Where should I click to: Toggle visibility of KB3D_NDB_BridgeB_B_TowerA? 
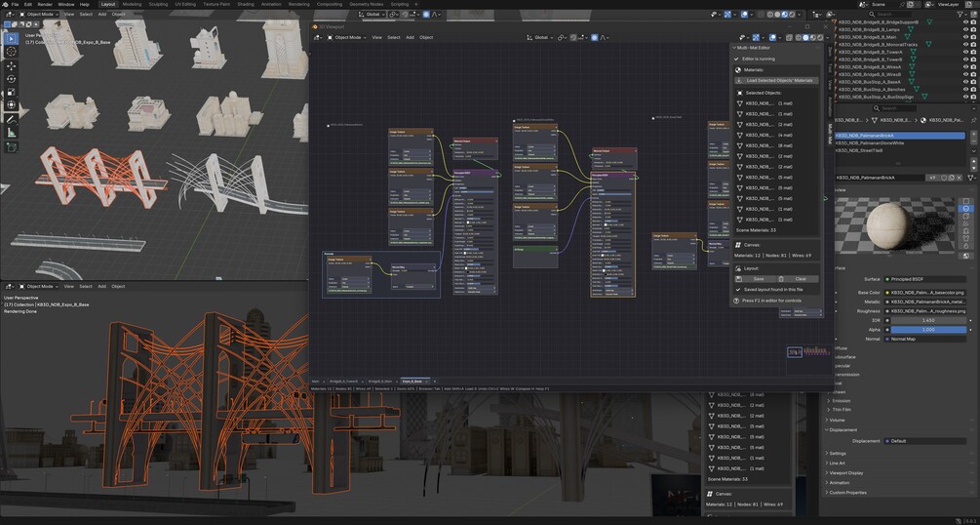(x=965, y=52)
